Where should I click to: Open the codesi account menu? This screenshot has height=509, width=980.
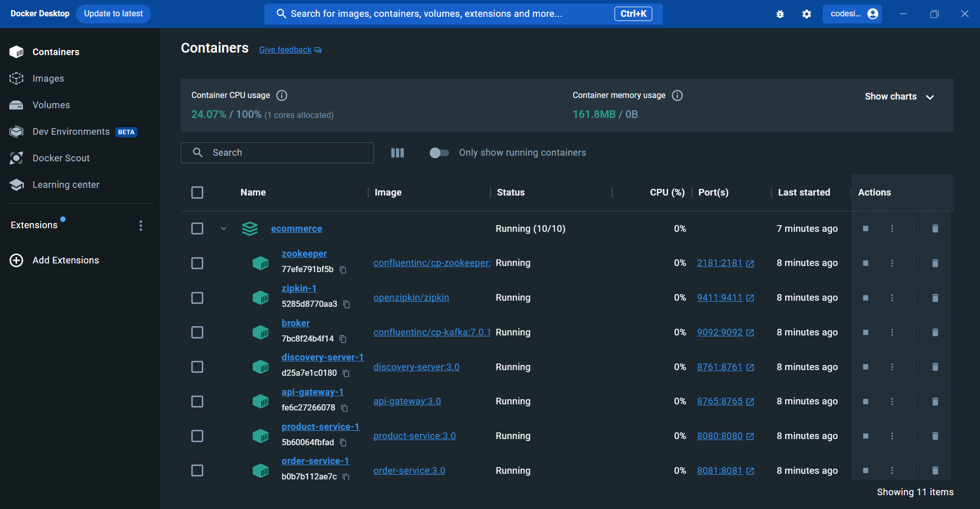point(852,14)
